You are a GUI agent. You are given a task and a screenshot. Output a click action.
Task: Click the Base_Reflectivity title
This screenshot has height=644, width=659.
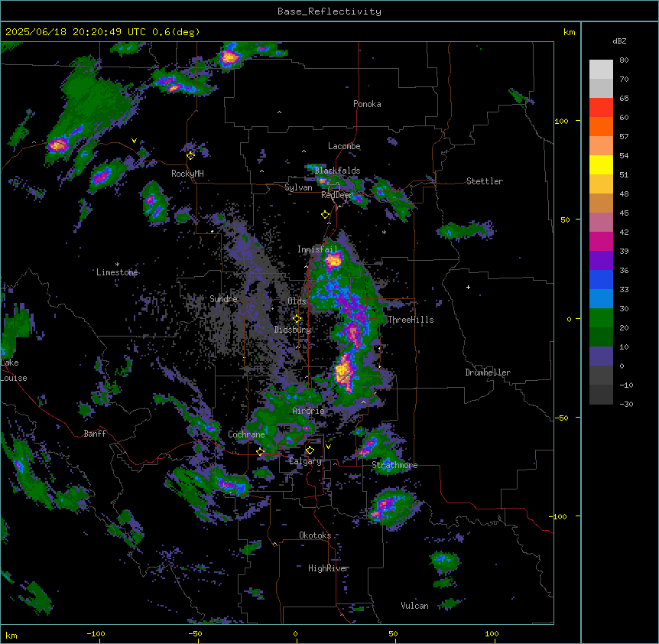(329, 11)
